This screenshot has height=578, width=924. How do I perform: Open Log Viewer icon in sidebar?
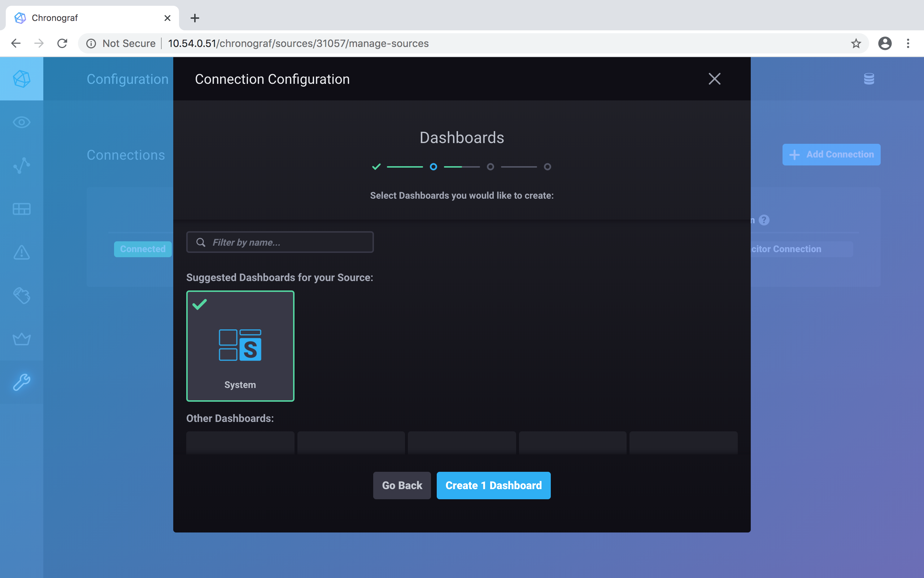point(21,296)
